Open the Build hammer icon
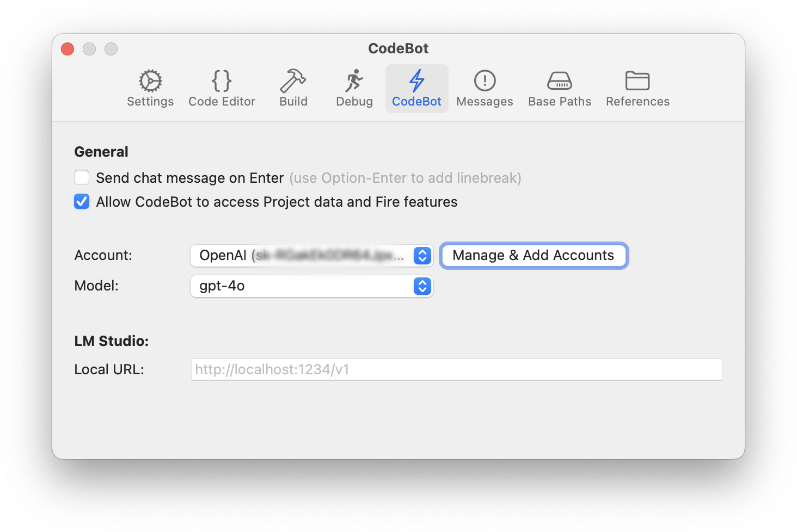797x532 pixels. 293,81
